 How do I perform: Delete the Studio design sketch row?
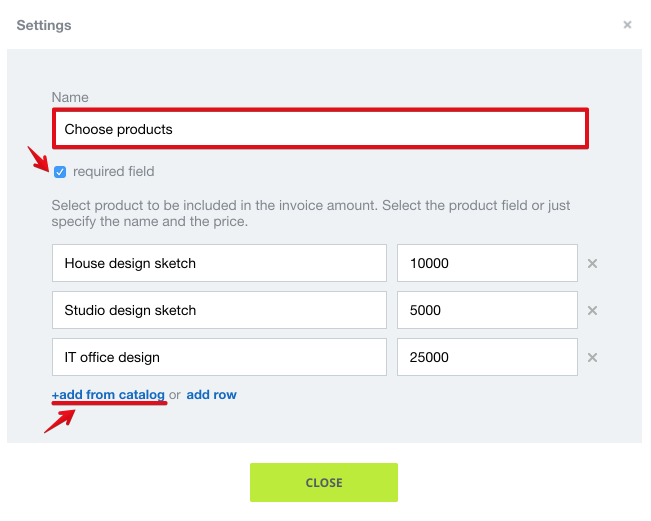(592, 310)
